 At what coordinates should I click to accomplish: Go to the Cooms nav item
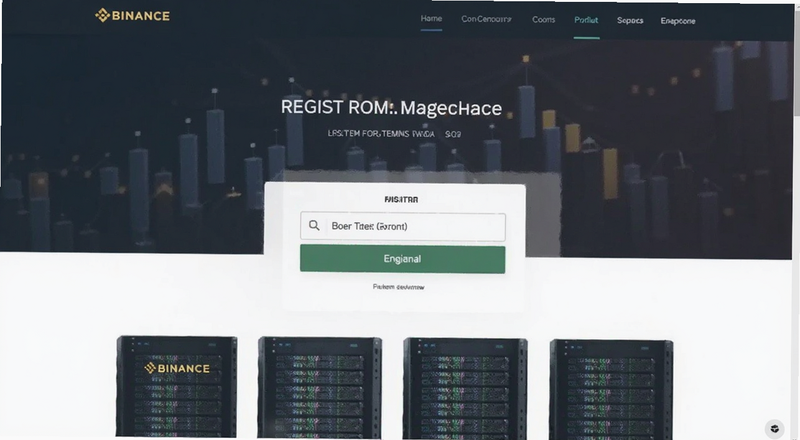coord(543,19)
